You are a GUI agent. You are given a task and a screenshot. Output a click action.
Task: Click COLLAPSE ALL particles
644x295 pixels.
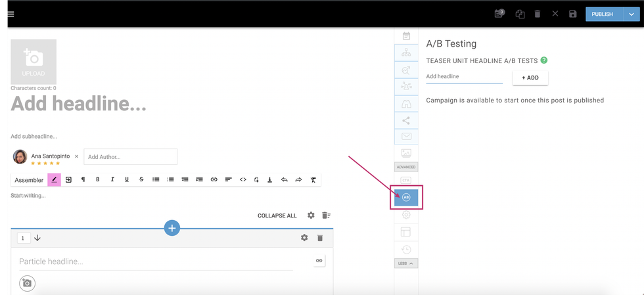(277, 216)
